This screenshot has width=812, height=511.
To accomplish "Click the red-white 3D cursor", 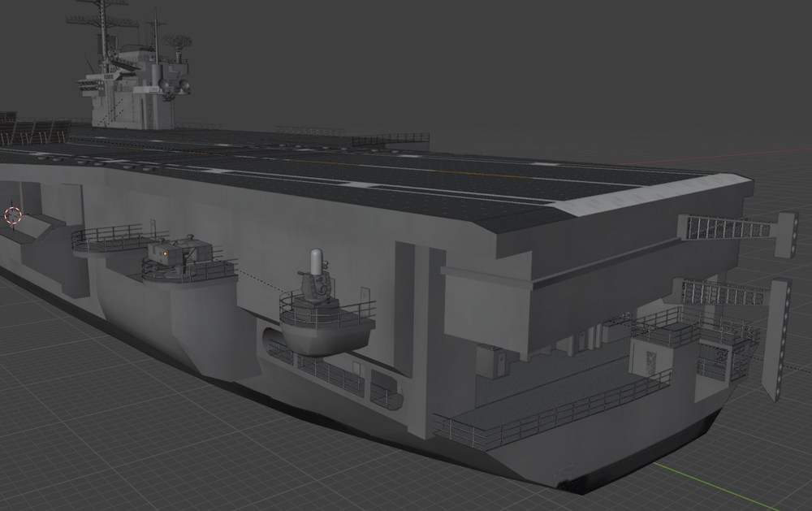I will (13, 215).
